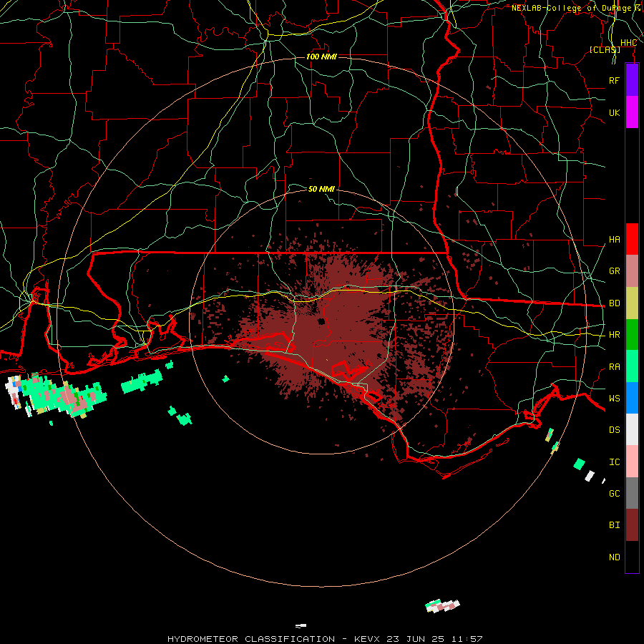644x644 pixels.
Task: Select the GC gray legend swatch
Action: (x=632, y=493)
